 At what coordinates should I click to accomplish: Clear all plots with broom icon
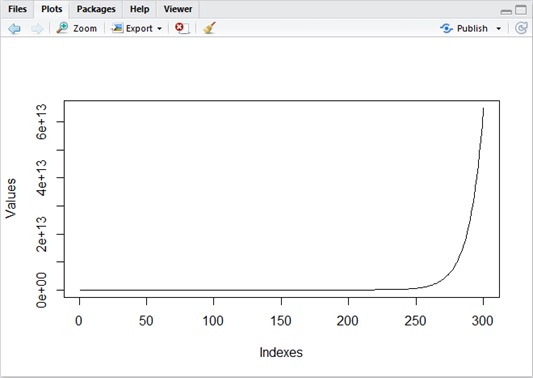pos(209,28)
